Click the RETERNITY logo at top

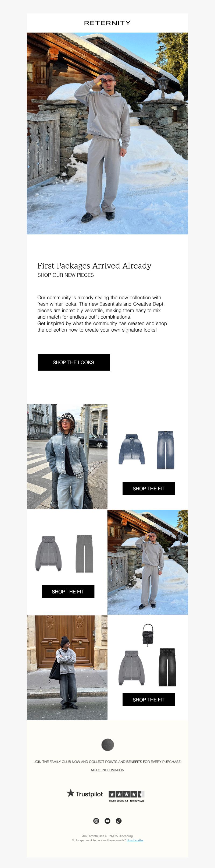tap(107, 23)
